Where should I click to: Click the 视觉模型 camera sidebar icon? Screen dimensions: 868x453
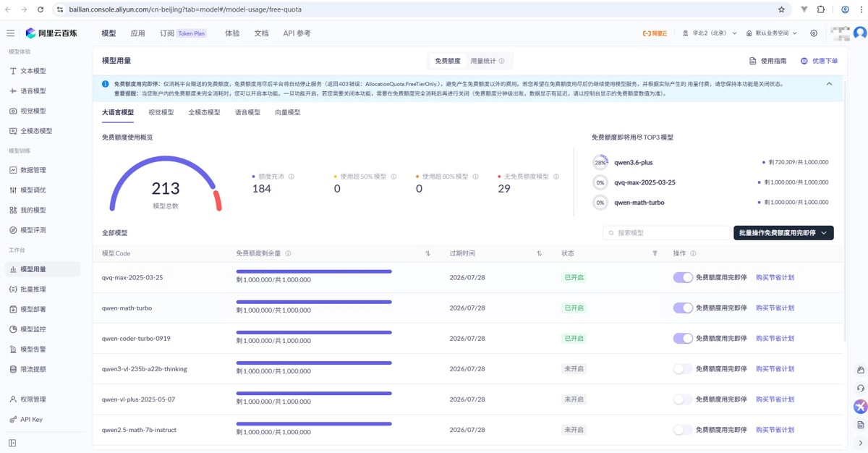click(13, 111)
